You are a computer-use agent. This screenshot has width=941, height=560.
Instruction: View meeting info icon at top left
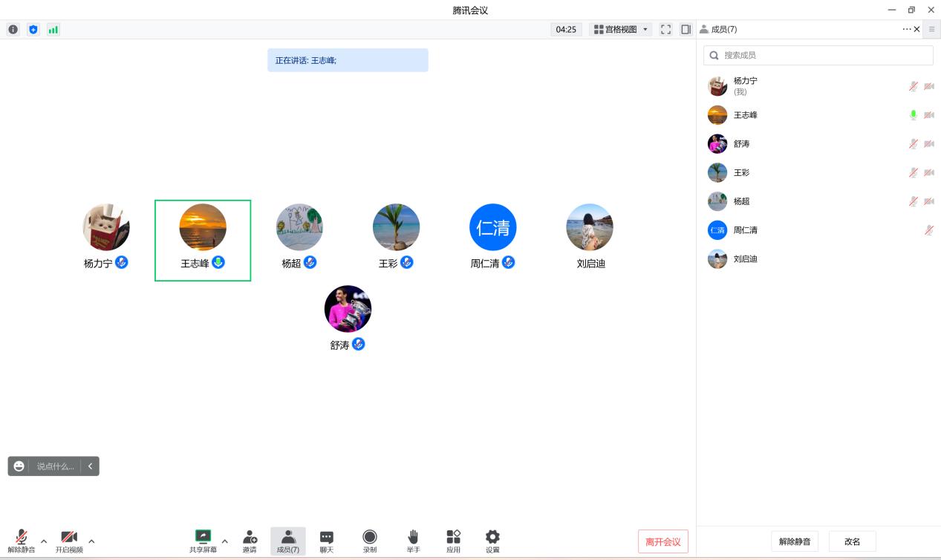(x=13, y=30)
